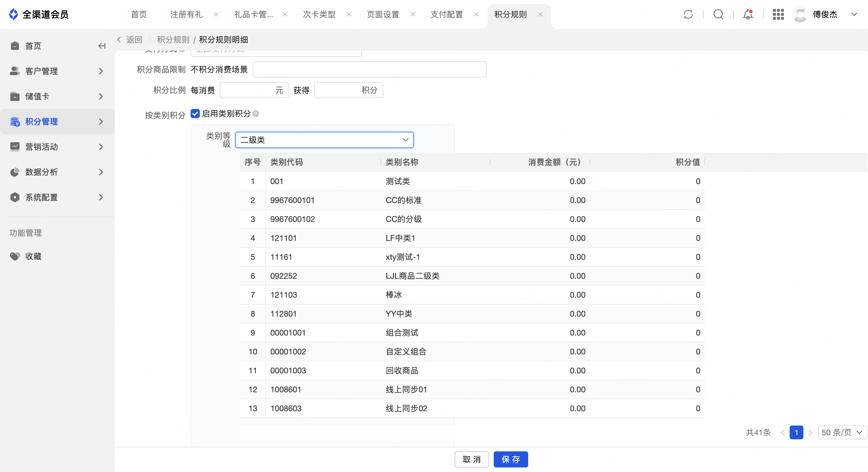Open the apps grid icon
The width and height of the screenshot is (868, 472).
coord(778,14)
